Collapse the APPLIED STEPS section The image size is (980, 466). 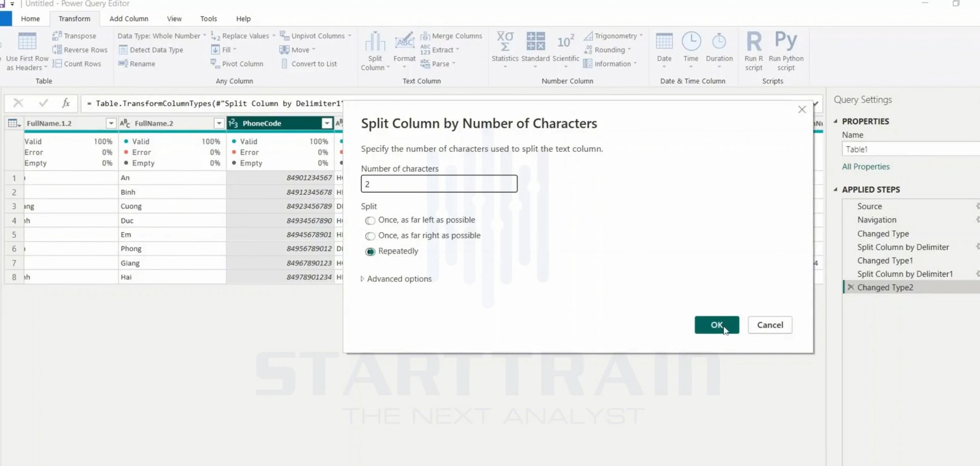(x=836, y=189)
